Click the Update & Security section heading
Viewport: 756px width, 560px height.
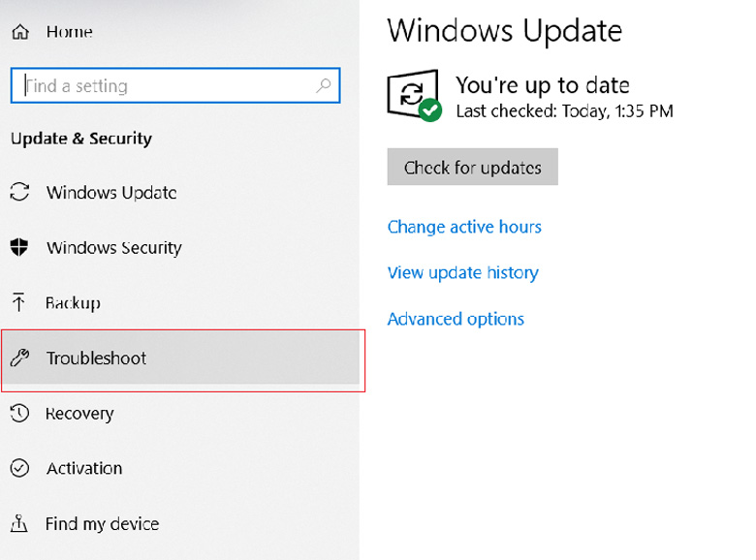(81, 139)
